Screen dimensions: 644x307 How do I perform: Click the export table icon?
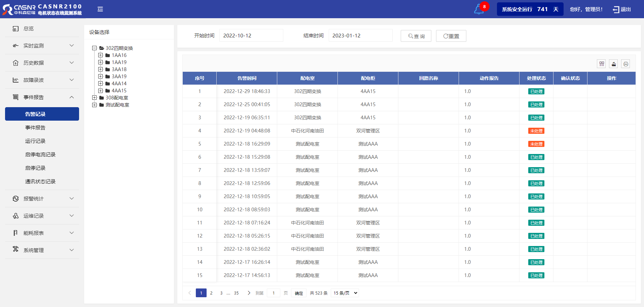pyautogui.click(x=614, y=64)
